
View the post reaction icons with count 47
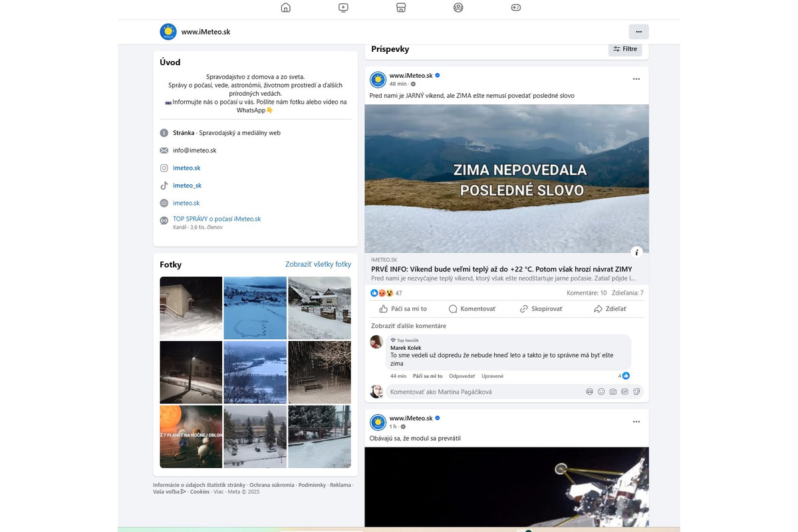coord(386,293)
